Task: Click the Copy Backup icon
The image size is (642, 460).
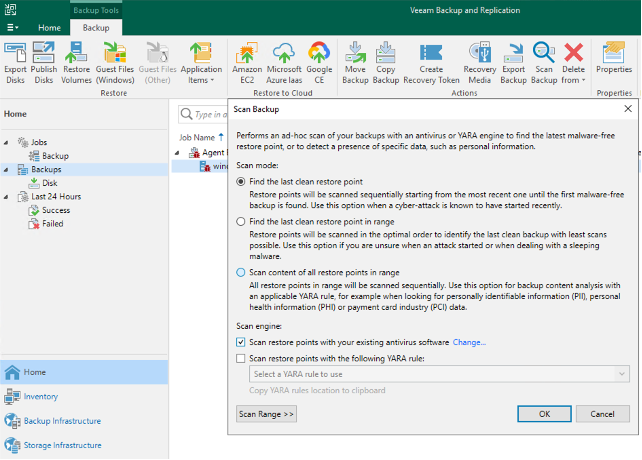Action: pyautogui.click(x=386, y=63)
